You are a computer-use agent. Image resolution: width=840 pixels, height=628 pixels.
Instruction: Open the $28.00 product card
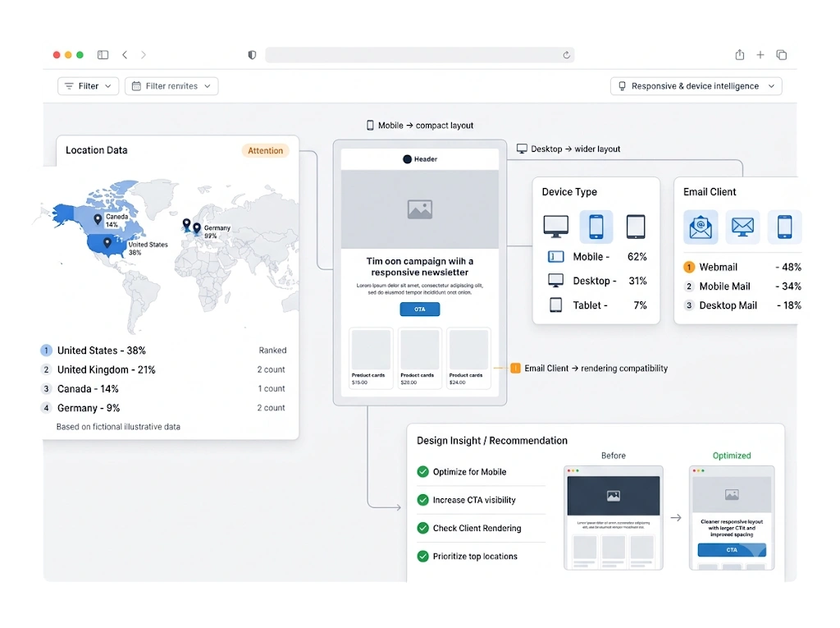(x=419, y=358)
